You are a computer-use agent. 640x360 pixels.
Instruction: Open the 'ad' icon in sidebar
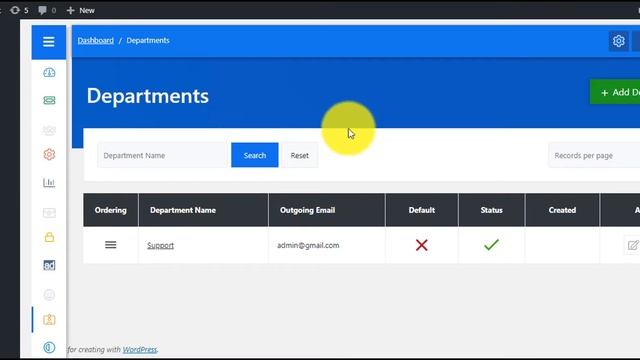(x=49, y=265)
